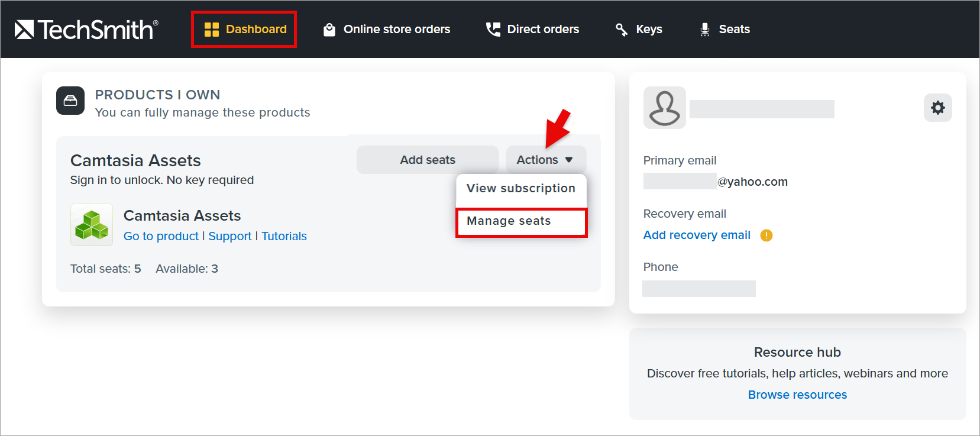
Task: Click the Camtasia Assets green cubes icon
Action: [92, 225]
